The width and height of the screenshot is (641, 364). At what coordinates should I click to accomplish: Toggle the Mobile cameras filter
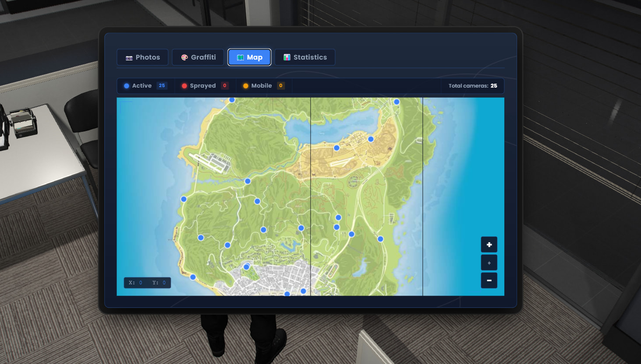tap(264, 86)
